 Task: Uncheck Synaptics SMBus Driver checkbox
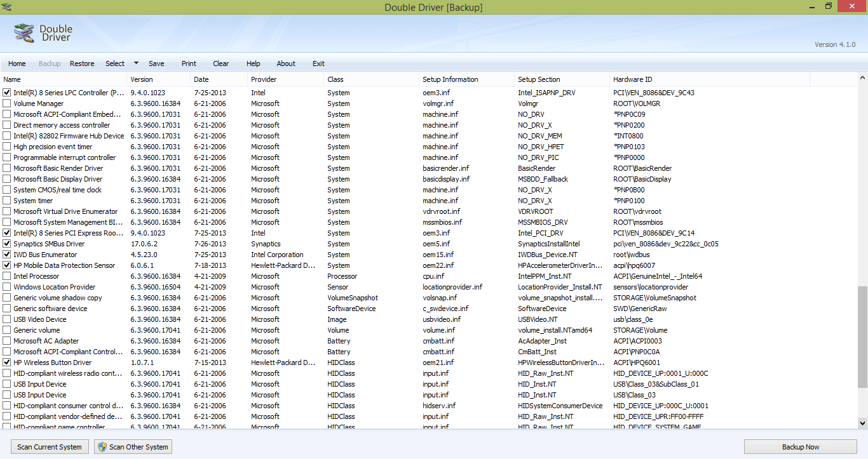pyautogui.click(x=7, y=244)
